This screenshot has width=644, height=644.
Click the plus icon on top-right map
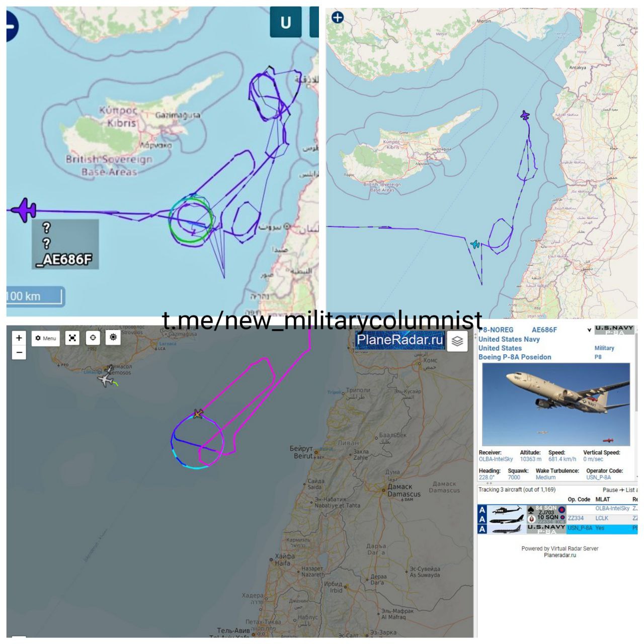click(x=338, y=18)
